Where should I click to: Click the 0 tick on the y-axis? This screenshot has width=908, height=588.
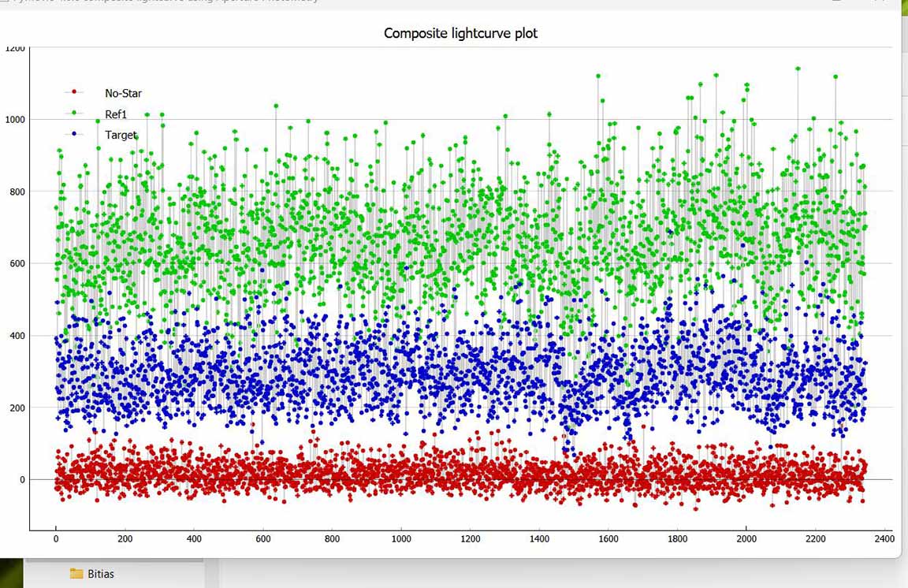[x=22, y=479]
